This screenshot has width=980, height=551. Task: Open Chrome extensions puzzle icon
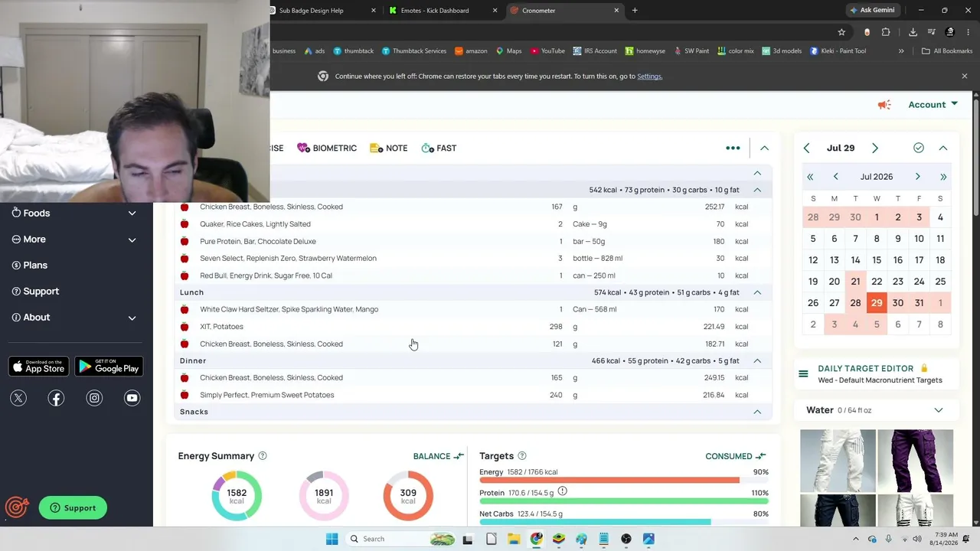point(886,32)
